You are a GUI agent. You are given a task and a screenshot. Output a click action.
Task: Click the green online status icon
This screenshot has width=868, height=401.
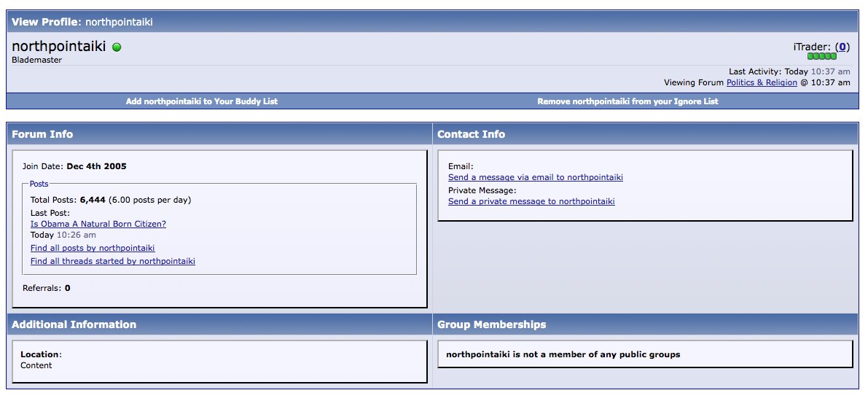pyautogui.click(x=117, y=47)
